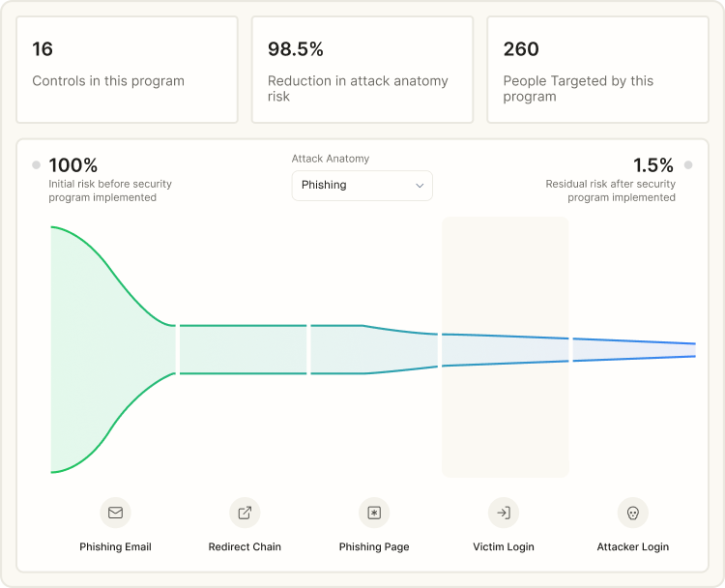This screenshot has width=725, height=588.
Task: Click the Redirect Chain stage label
Action: click(245, 546)
